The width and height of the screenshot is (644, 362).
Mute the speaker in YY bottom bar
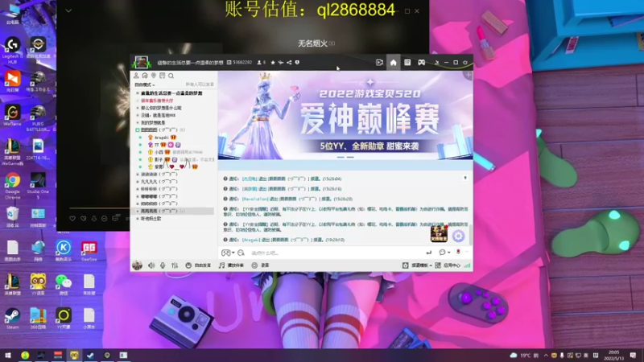151,265
